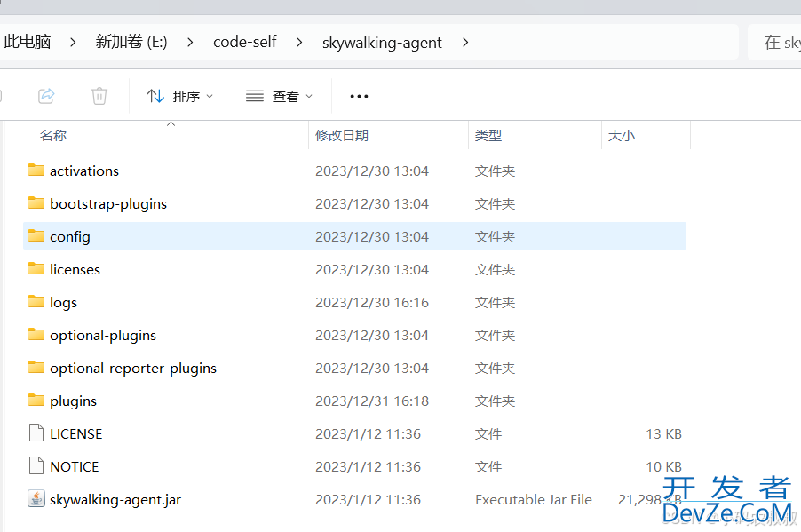Viewport: 801px width, 532px height.
Task: Click the search box on the right
Action: [774, 42]
